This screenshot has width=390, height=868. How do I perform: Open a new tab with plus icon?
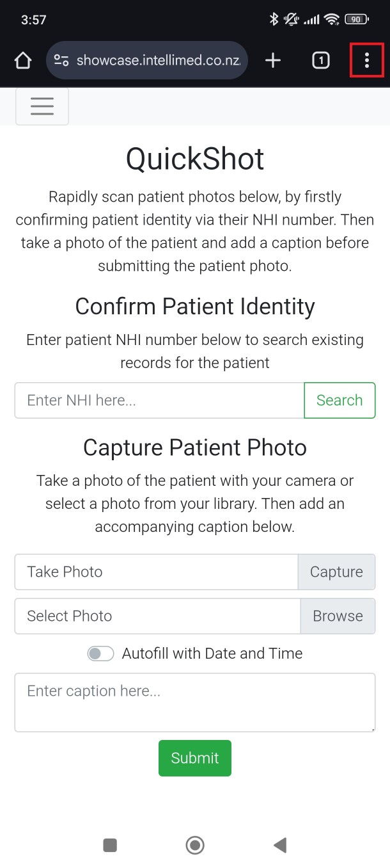click(x=273, y=60)
